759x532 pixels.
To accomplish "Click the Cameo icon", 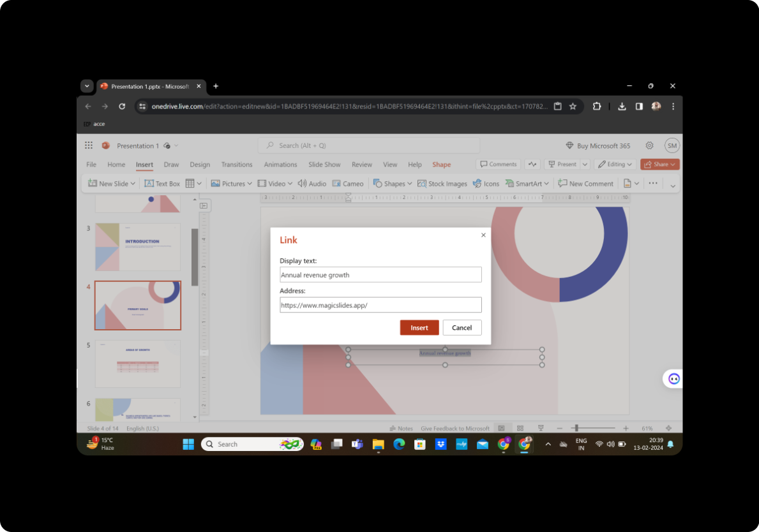I will point(347,184).
